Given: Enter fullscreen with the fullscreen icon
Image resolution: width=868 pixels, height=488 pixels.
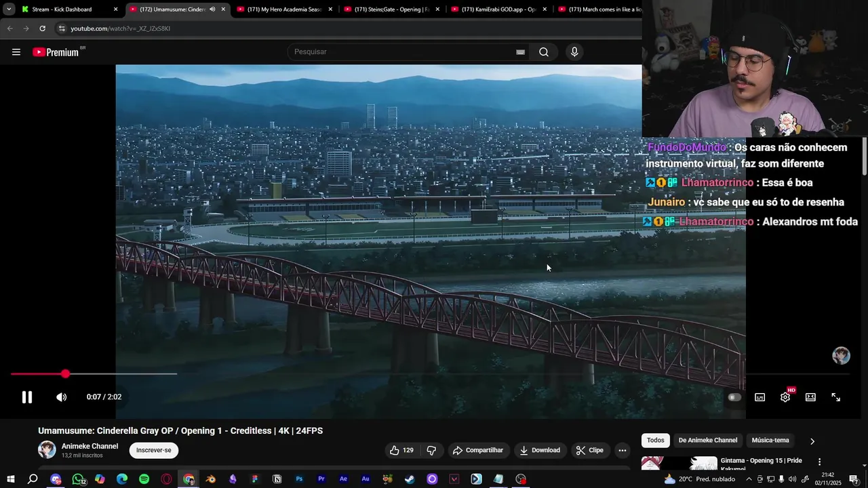Looking at the screenshot, I should [x=836, y=397].
